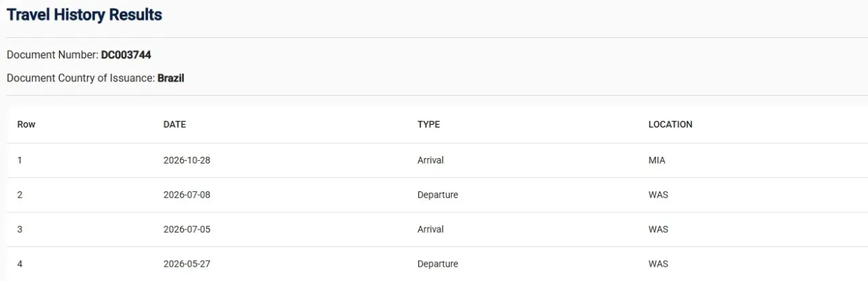The height and width of the screenshot is (281, 868).
Task: Click document number DC003744
Action: coord(126,55)
